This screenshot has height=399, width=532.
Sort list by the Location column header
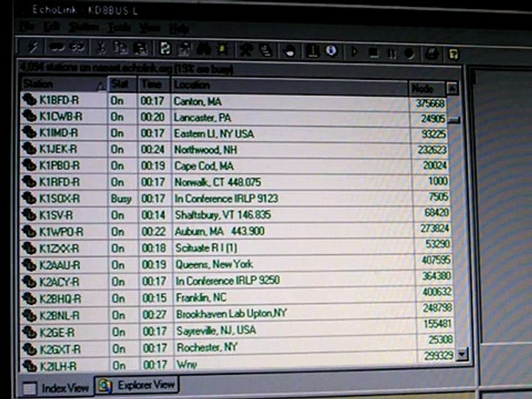tap(290, 86)
